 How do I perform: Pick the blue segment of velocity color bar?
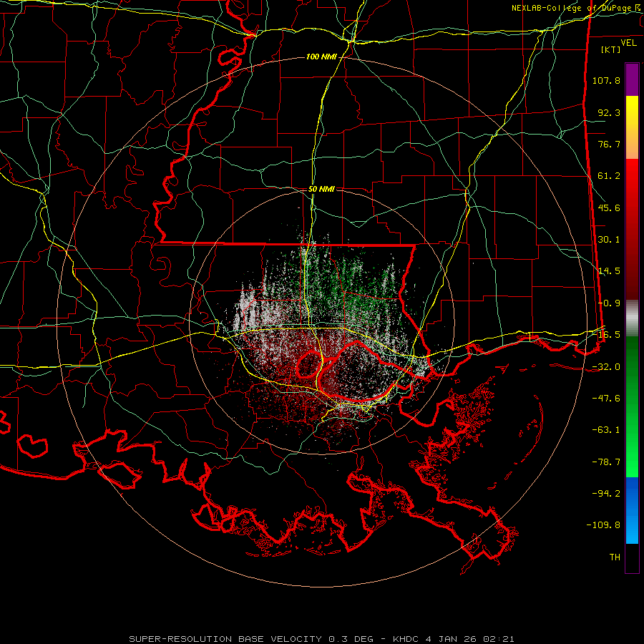pyautogui.click(x=632, y=510)
